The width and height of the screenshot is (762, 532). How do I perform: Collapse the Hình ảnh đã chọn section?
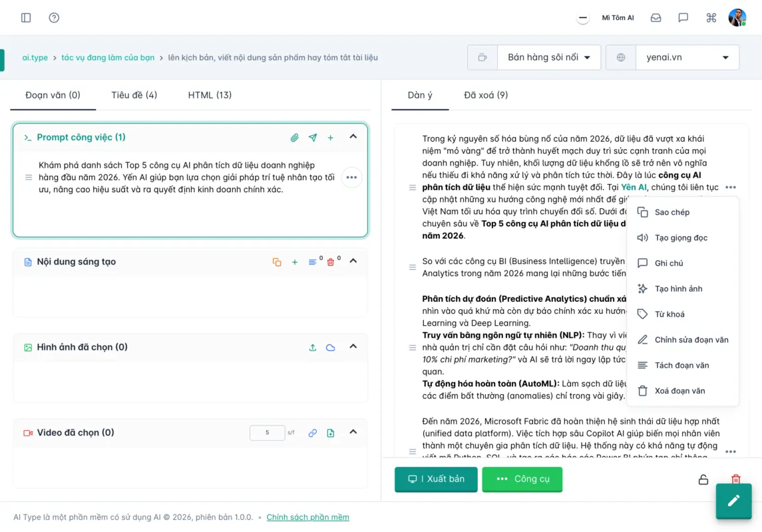pyautogui.click(x=353, y=346)
